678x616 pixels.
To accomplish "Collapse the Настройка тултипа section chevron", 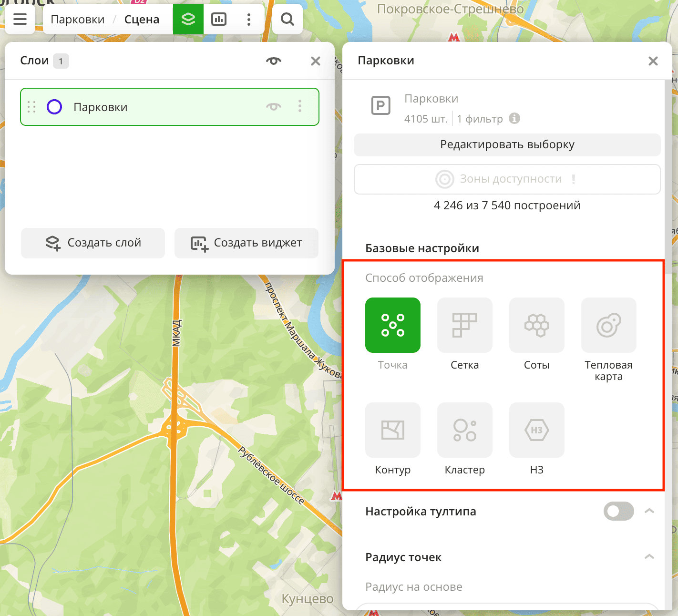I will coord(649,511).
